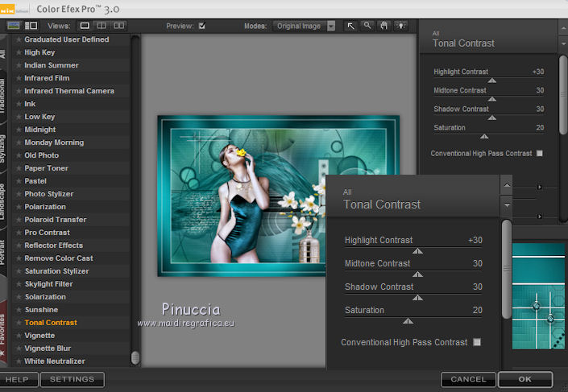Select the arrow pointer tool
This screenshot has width=568, height=392.
coord(351,26)
